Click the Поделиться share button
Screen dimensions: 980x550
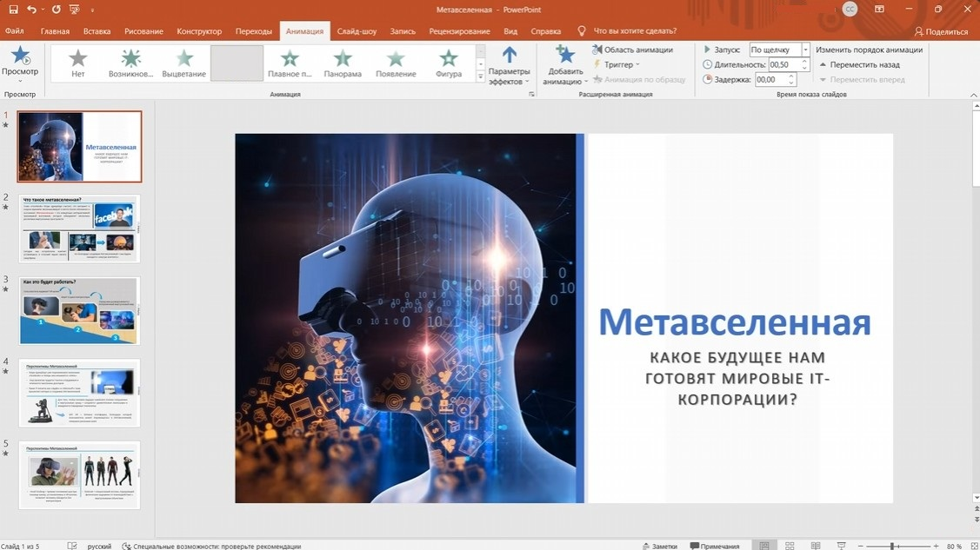pyautogui.click(x=941, y=31)
